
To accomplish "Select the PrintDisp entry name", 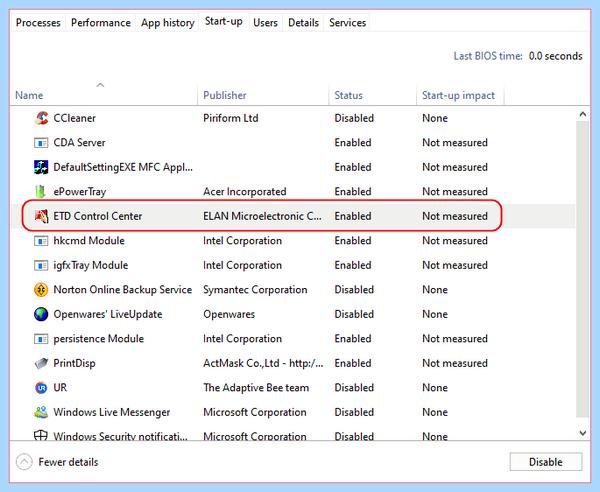I will [74, 363].
